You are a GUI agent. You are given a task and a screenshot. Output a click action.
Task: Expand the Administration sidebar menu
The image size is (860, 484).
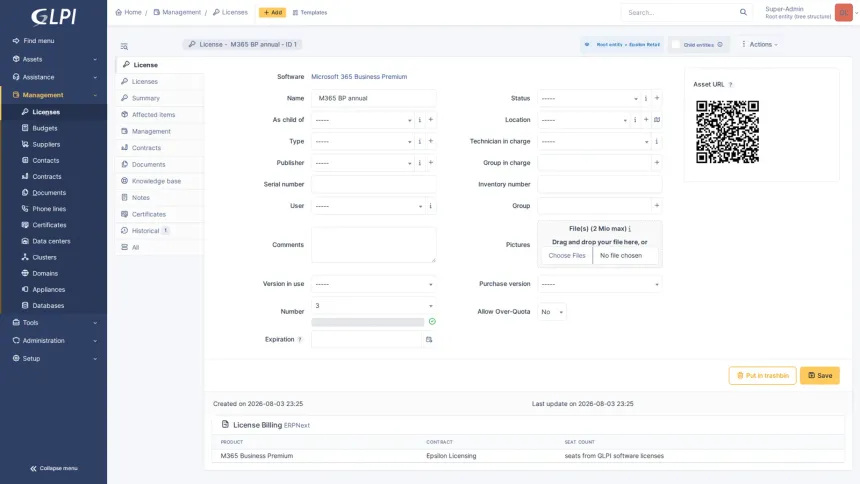coord(53,340)
